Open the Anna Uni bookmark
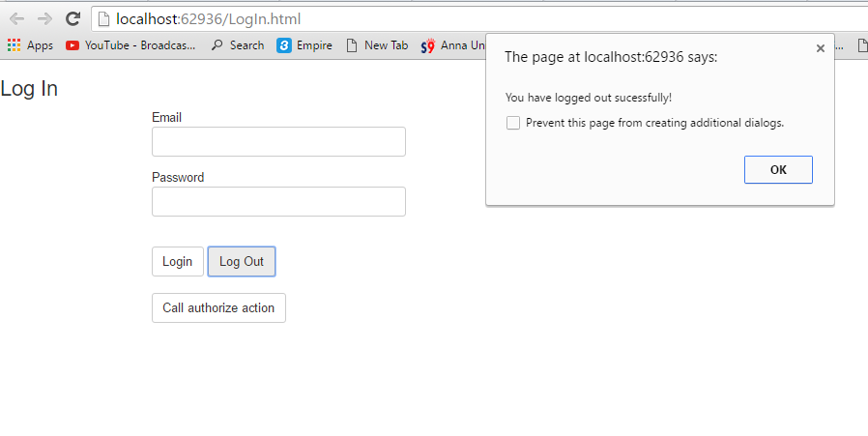 pyautogui.click(x=451, y=45)
